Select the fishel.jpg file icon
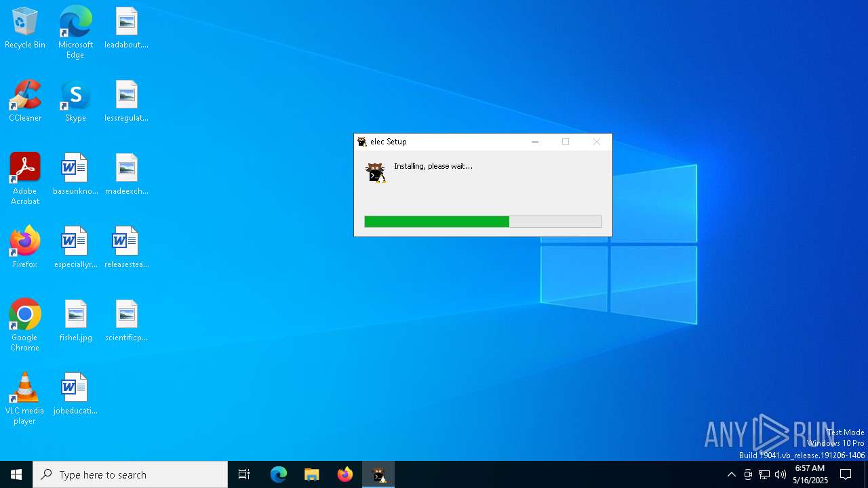Screen dimensions: 868x488 point(75,321)
